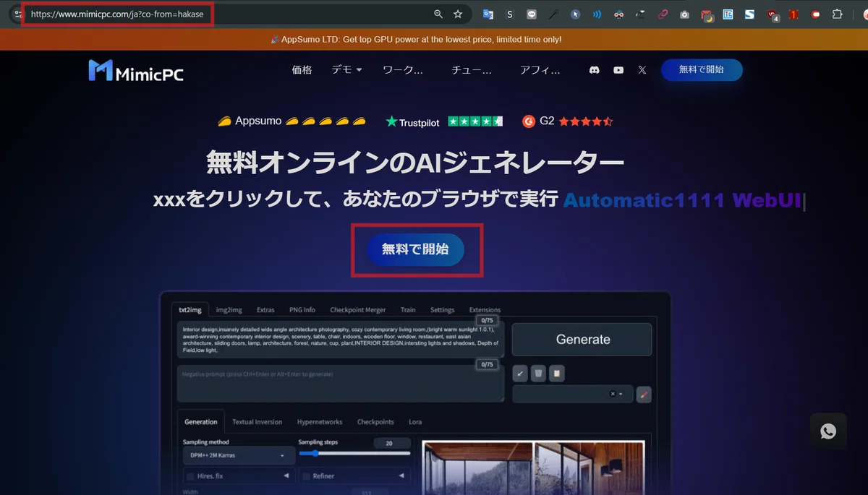
Task: Click the round cursor-arrow extension icon
Action: click(575, 14)
